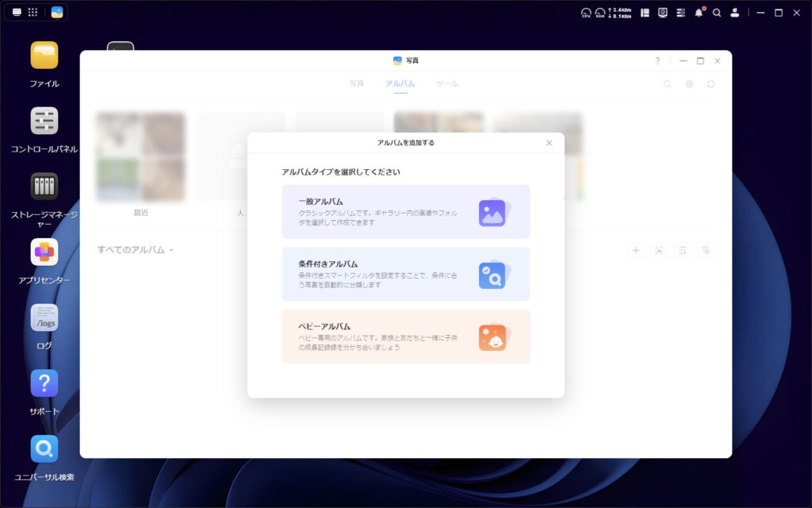Open the help question mark icon
Image resolution: width=812 pixels, height=508 pixels.
click(657, 60)
